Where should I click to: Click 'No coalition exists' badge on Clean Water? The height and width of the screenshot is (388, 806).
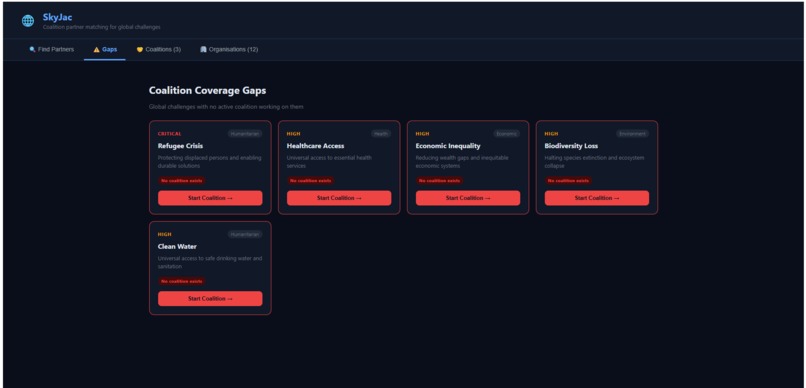[181, 282]
